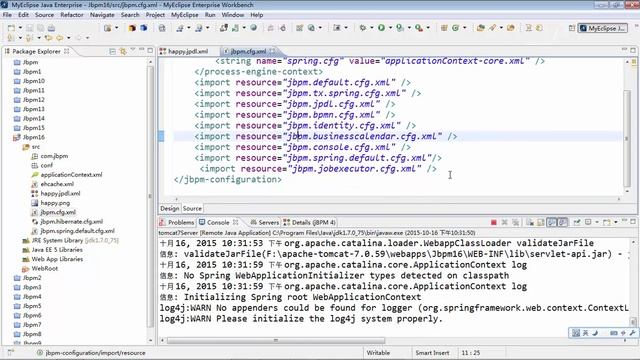
Task: Click the Open Type toolbar icon
Action: pos(481,28)
